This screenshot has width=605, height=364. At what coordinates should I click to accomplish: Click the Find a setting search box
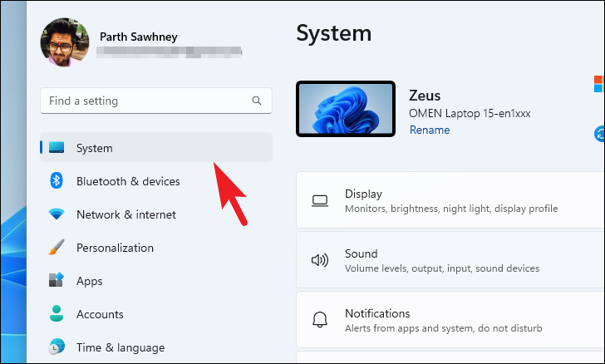(156, 101)
